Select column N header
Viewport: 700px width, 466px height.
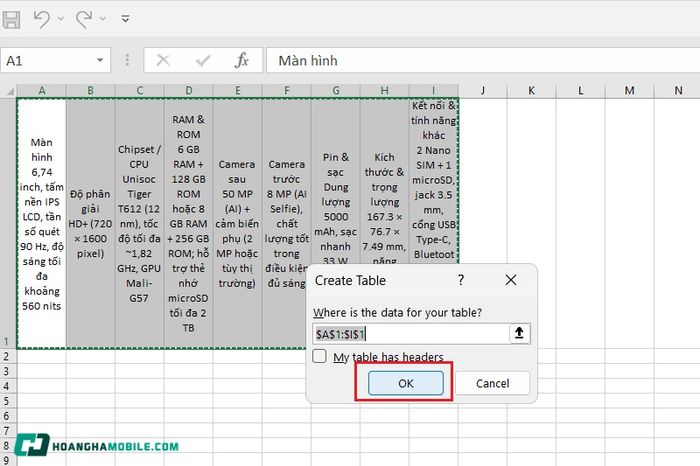678,91
